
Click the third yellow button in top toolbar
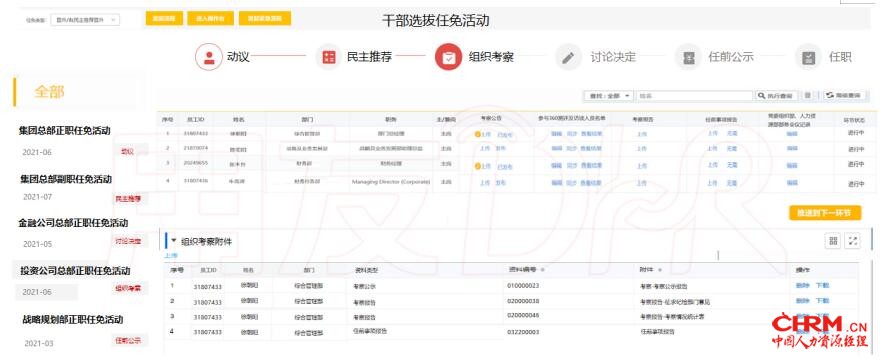click(265, 19)
